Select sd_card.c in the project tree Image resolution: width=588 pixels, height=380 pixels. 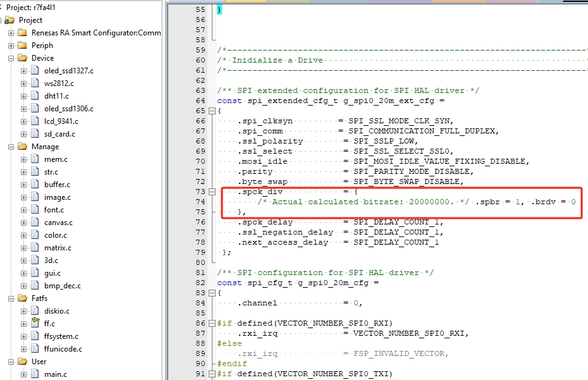(x=59, y=134)
